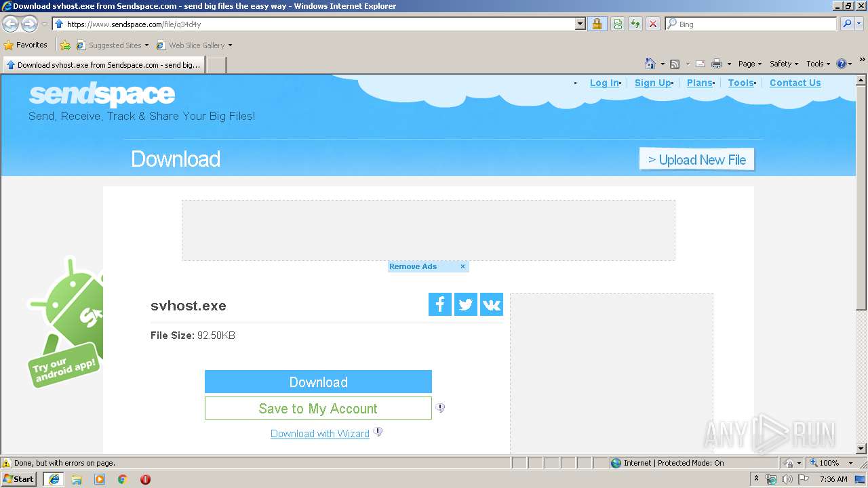Click the status bar error warning icon
The image size is (868, 488).
click(7, 463)
